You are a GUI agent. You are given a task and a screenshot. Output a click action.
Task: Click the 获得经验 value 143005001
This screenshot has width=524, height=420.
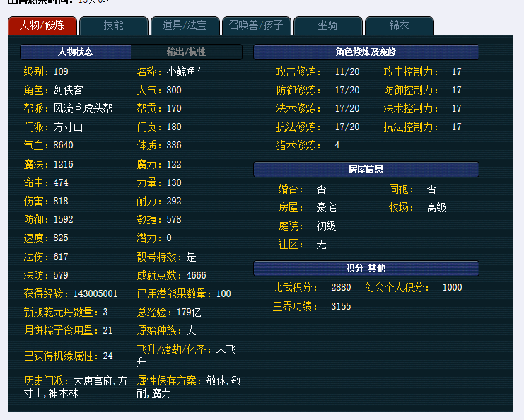tap(95, 293)
